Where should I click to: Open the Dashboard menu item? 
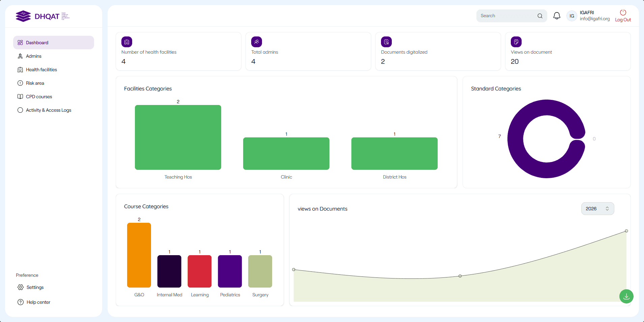54,43
